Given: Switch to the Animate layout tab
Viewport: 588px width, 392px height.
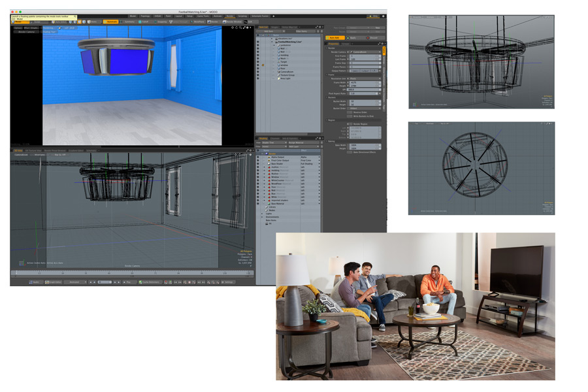Looking at the screenshot, I should pos(218,16).
